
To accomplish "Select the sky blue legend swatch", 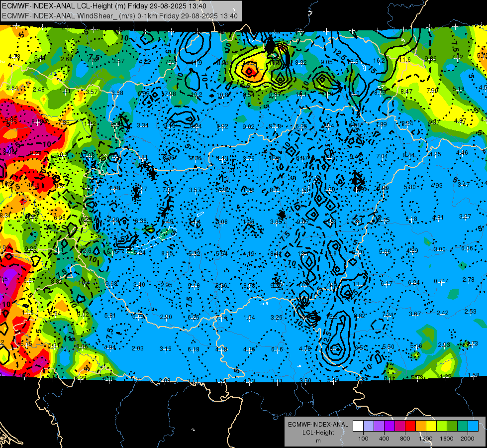I will pos(473,426).
